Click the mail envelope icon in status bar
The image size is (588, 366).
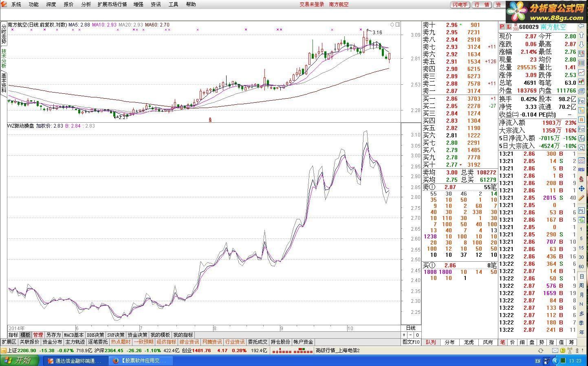(555, 351)
